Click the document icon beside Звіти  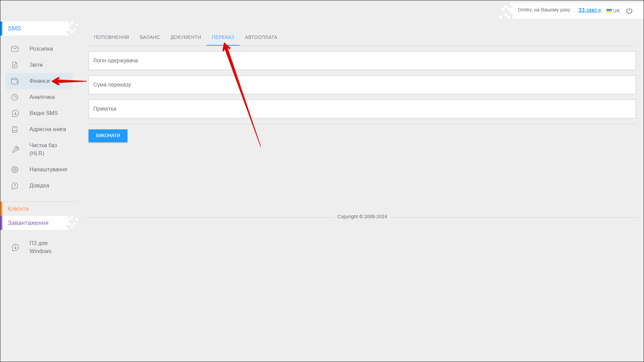coord(15,65)
